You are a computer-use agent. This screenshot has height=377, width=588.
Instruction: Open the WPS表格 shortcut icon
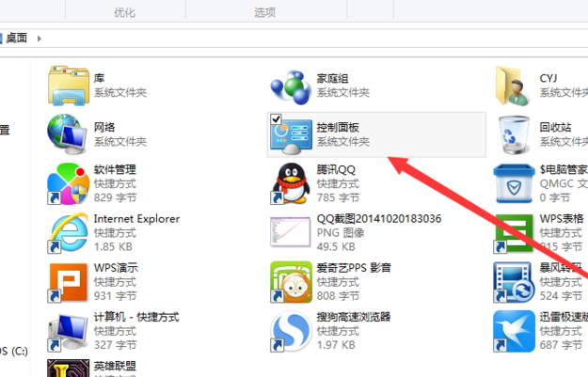(x=514, y=233)
